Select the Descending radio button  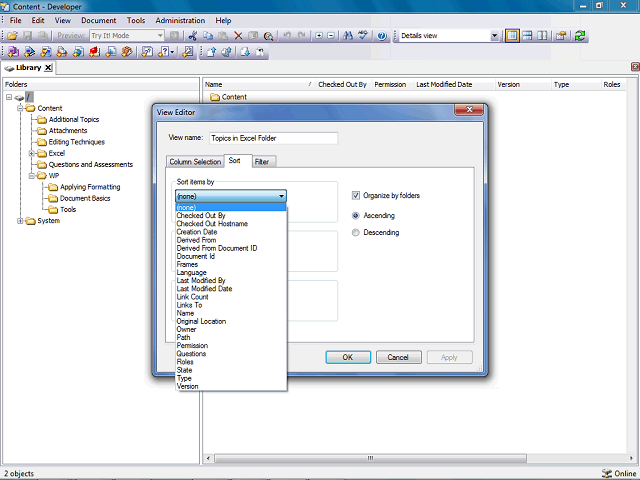(356, 233)
